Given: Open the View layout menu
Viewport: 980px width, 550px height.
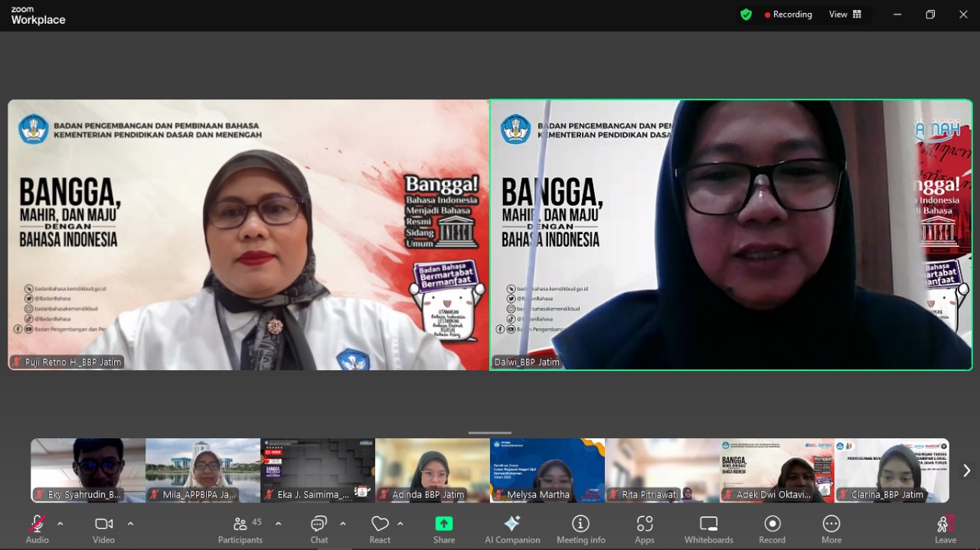Looking at the screenshot, I should click(x=845, y=15).
